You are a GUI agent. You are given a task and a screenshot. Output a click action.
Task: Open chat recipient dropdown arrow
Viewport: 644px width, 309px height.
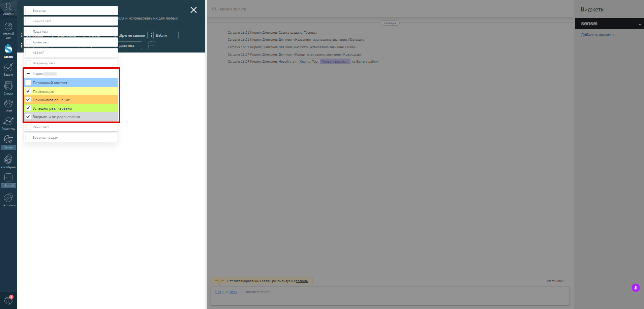(242, 292)
